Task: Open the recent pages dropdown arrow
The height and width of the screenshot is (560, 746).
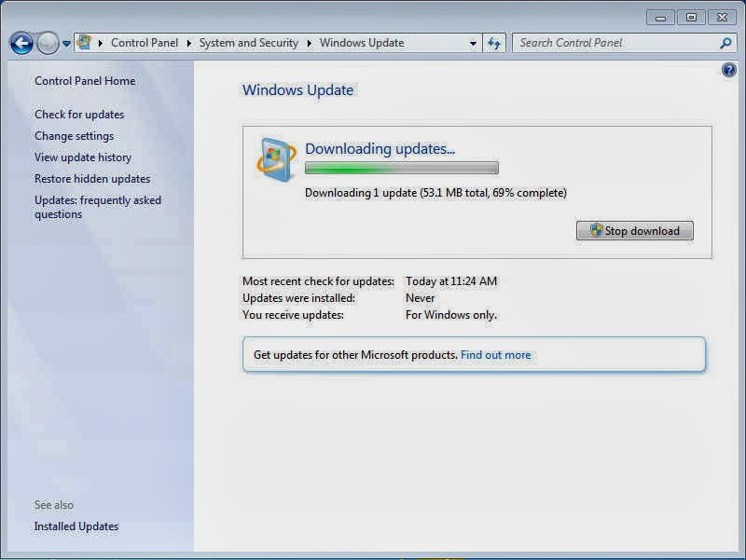Action: [x=66, y=44]
